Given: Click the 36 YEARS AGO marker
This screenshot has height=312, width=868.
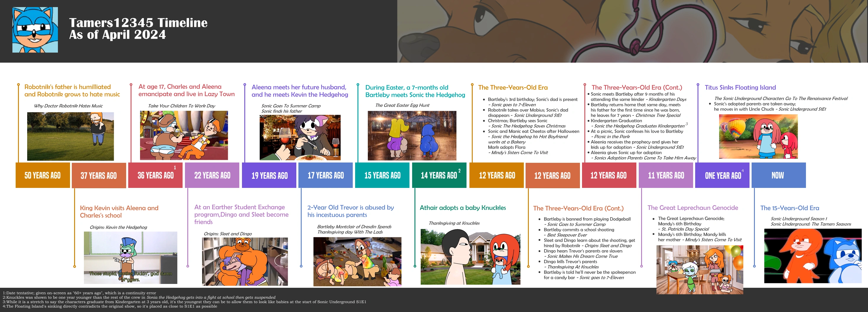Looking at the screenshot, I should (x=155, y=175).
